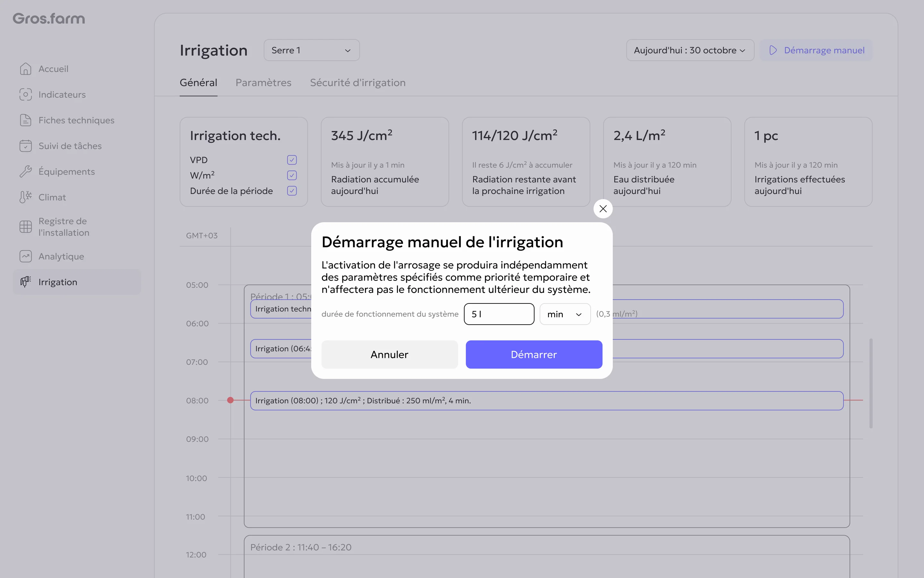Click "Eau distribuée aujourd'hui" text
924x578 pixels.
point(644,185)
